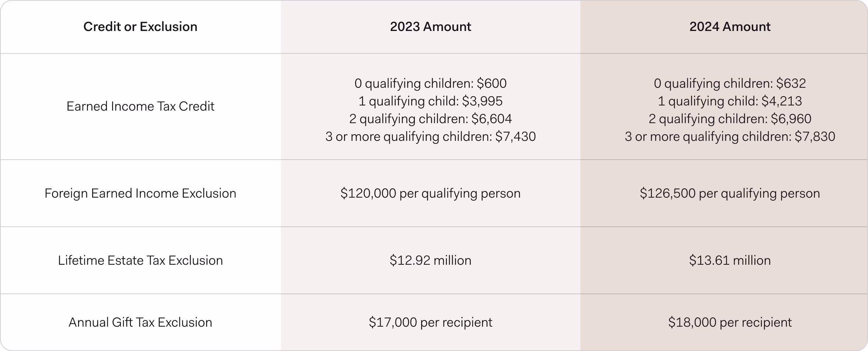Click the 2023 zero qualifying children $600 line
Image resolution: width=868 pixels, height=351 pixels.
point(430,83)
